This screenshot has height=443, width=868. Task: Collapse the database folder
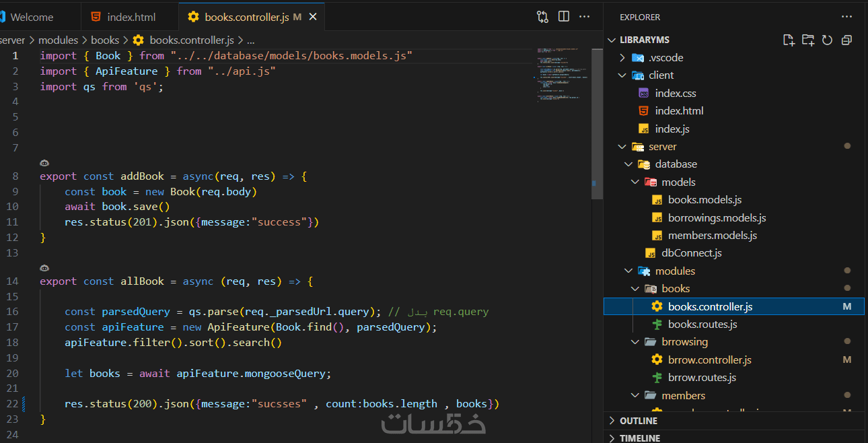pos(734,164)
